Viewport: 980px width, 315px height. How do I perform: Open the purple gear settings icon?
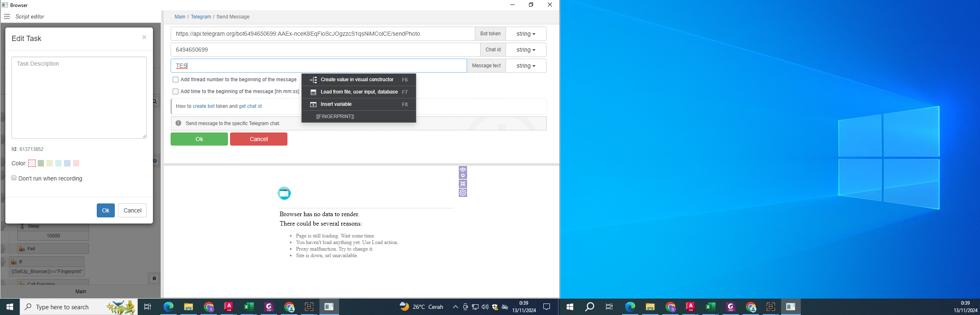463,193
